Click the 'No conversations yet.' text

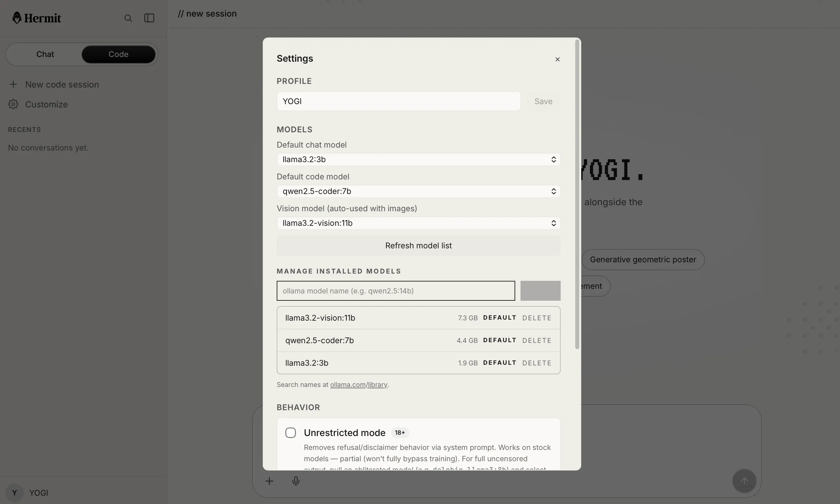point(48,148)
